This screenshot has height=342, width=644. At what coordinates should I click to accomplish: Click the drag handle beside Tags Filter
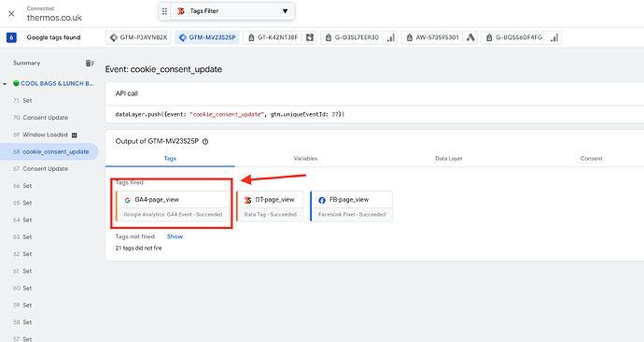click(x=164, y=11)
